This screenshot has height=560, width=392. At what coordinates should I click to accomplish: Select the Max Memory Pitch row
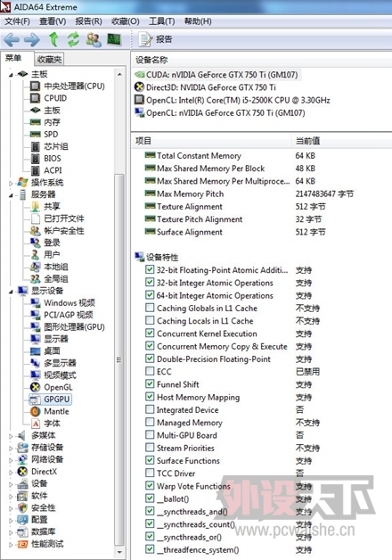249,194
